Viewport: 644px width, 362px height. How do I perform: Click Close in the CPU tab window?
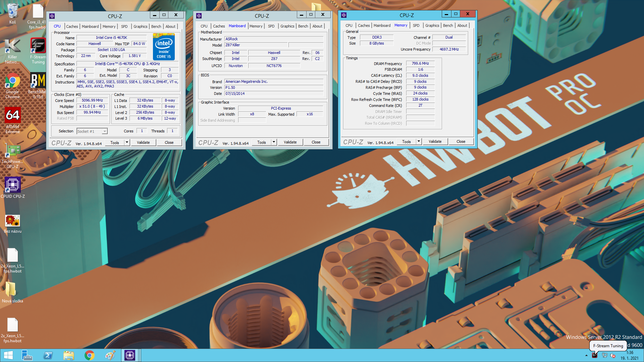pos(169,142)
